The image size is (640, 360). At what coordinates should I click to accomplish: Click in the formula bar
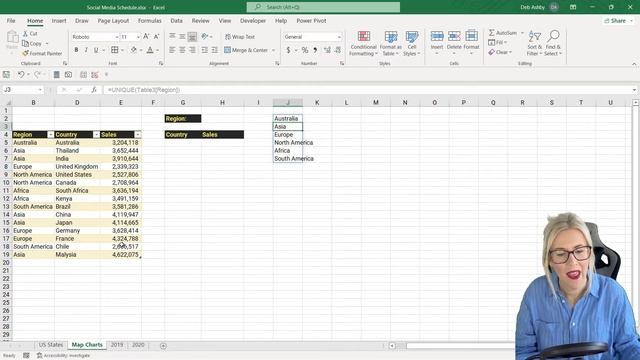pyautogui.click(x=367, y=90)
